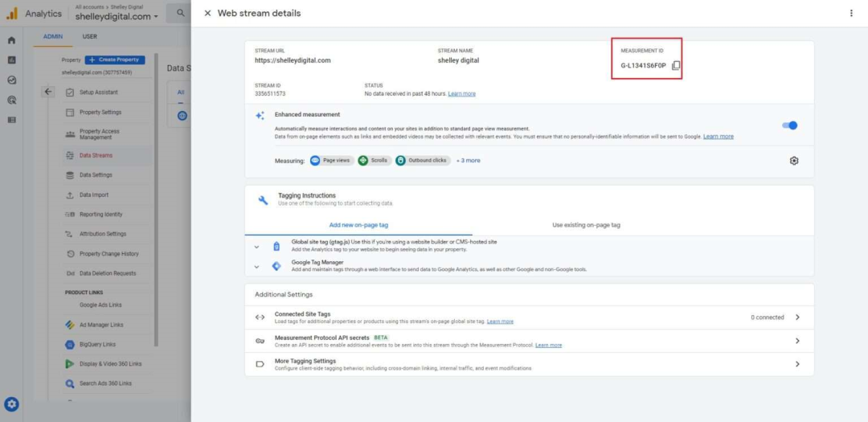Click the Enhanced measurement sparkle icon
868x422 pixels.
point(260,116)
